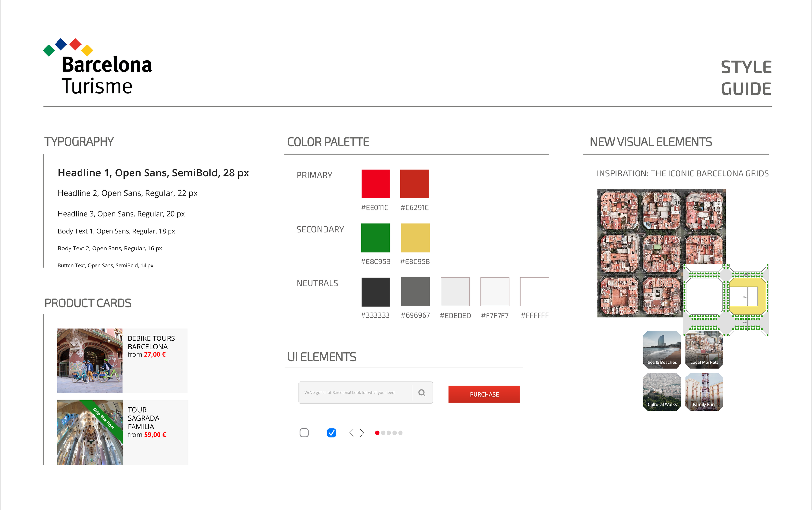This screenshot has width=812, height=510.
Task: Uncheck the blue checked checkbox
Action: [x=332, y=433]
